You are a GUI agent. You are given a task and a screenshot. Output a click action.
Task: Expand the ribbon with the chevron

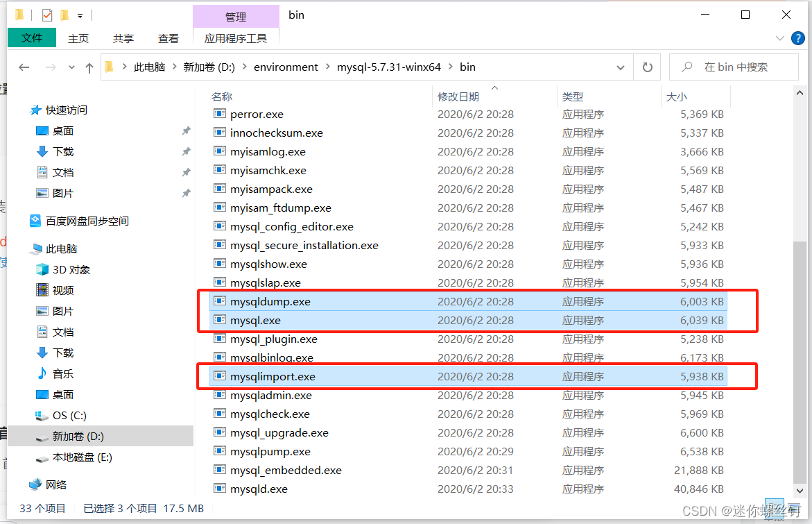[x=780, y=38]
